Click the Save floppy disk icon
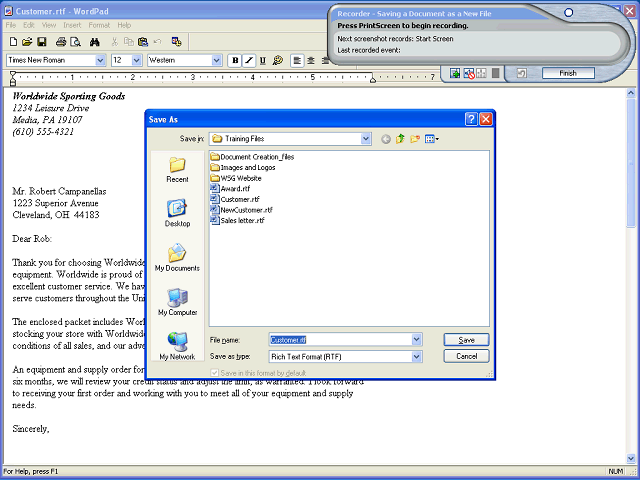The width and height of the screenshot is (640, 480). 42,42
